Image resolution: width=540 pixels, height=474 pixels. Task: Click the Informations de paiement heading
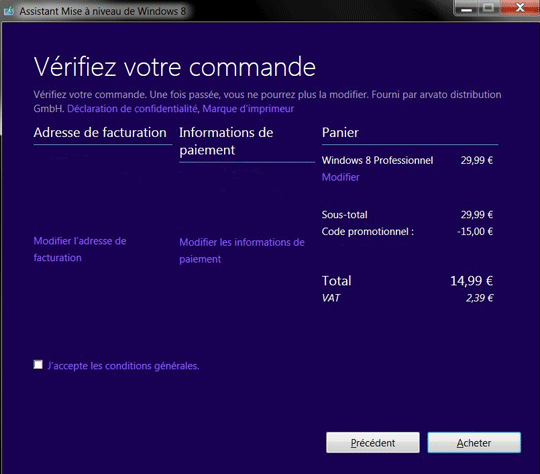pos(226,141)
